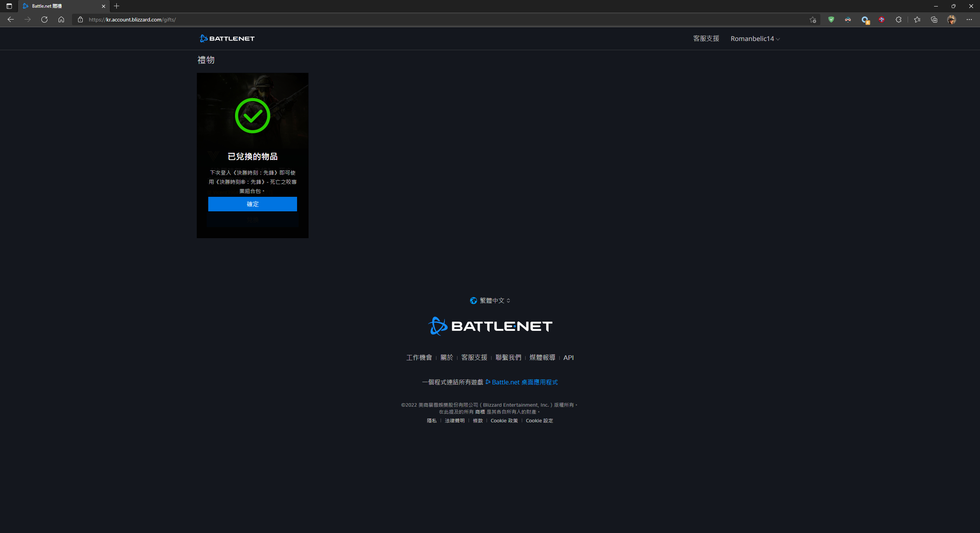Open the 隱私 privacy link
The height and width of the screenshot is (533, 980).
[x=432, y=421]
